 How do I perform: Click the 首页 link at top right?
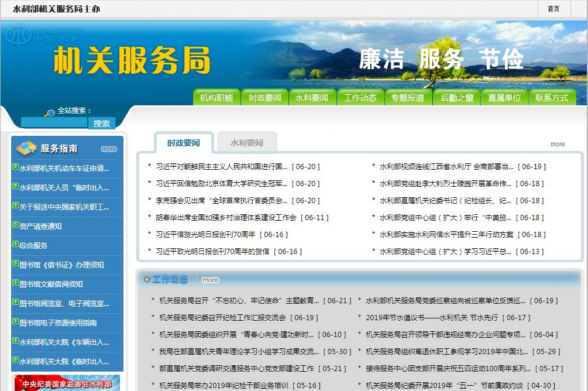(553, 9)
